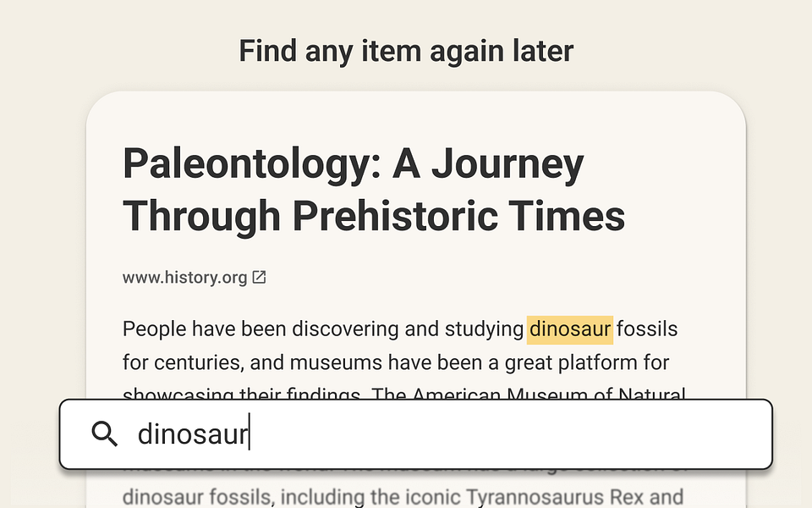Click the word "studying" before the highlight
Screen dimensions: 812x508
click(x=484, y=329)
